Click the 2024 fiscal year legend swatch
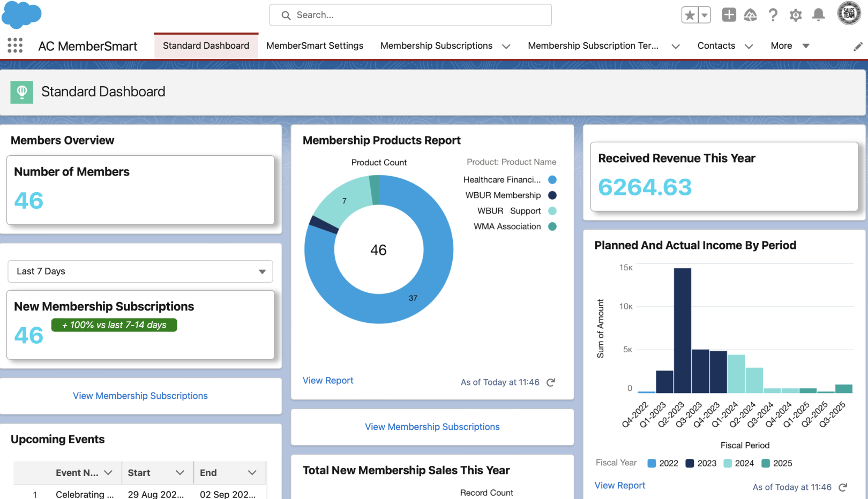This screenshot has width=868, height=499. pyautogui.click(x=728, y=463)
